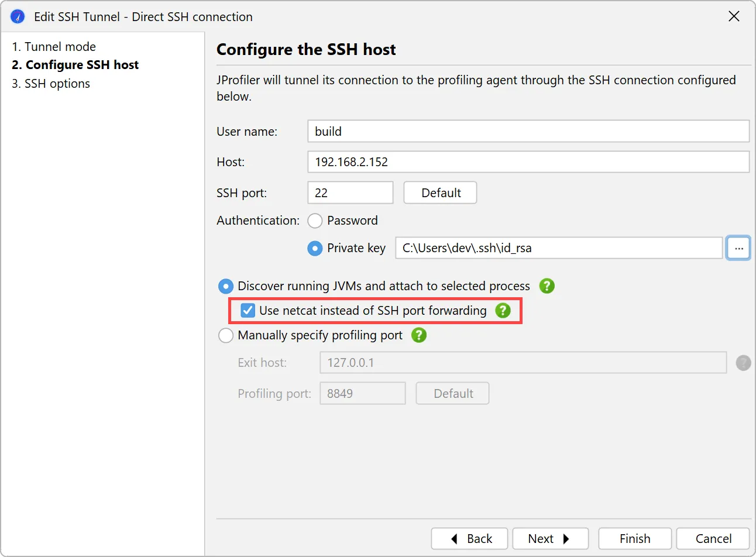Cancel the SSH tunnel dialog
Viewport: 756px width, 557px height.
713,538
